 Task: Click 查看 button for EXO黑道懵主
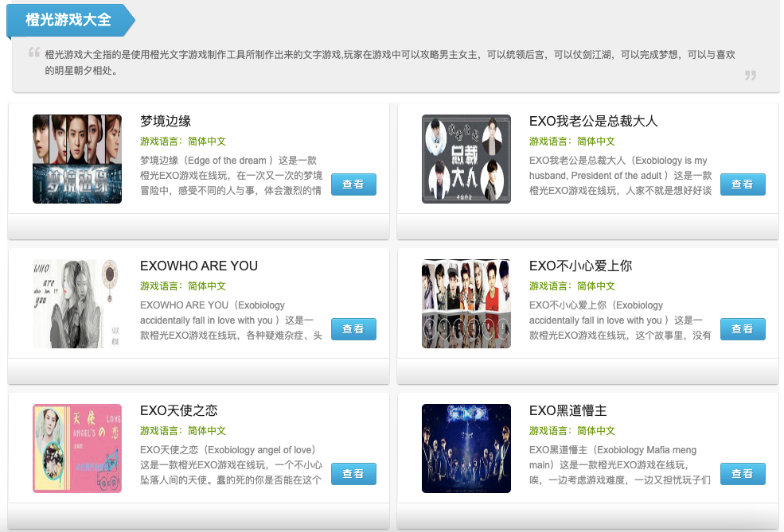pyautogui.click(x=743, y=474)
